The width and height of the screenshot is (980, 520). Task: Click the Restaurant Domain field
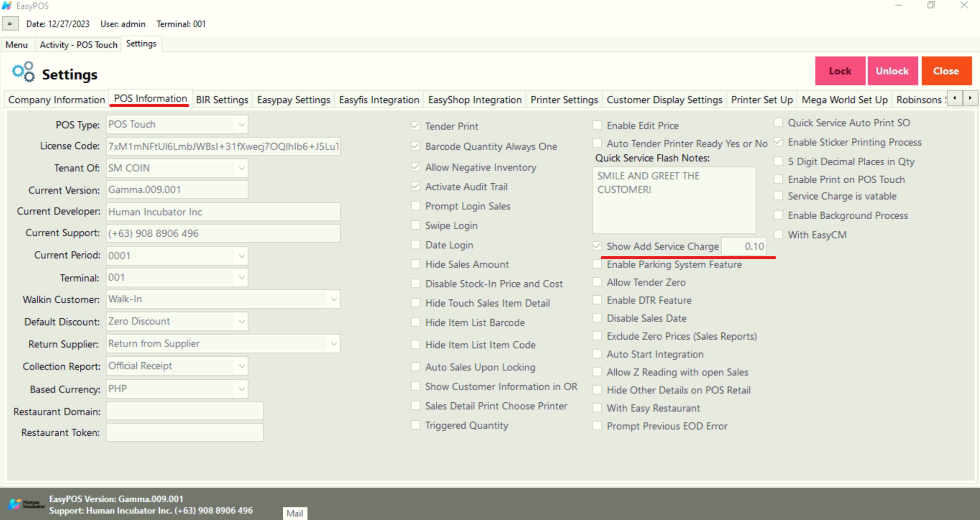(x=184, y=411)
